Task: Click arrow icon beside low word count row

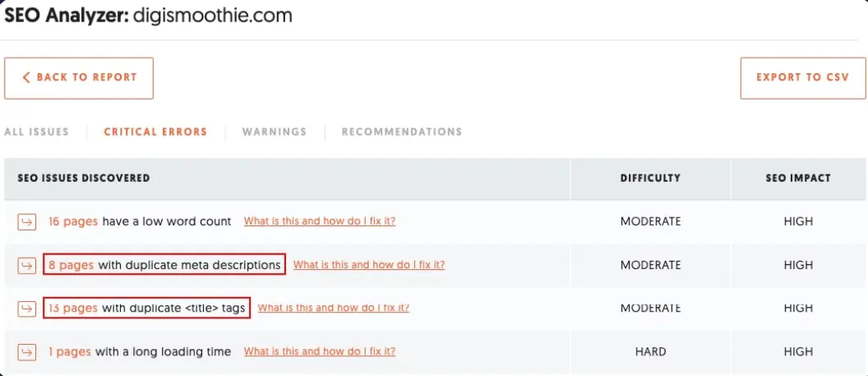Action: point(26,223)
